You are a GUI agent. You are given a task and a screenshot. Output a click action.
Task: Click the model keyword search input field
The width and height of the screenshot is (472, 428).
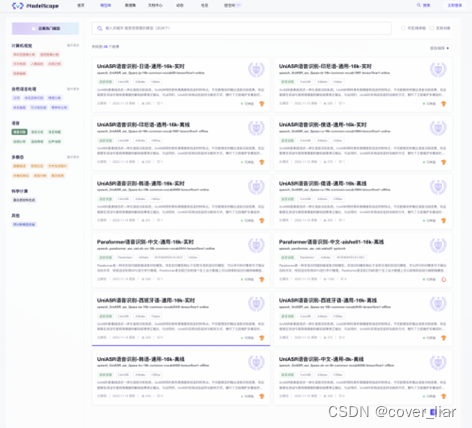click(241, 28)
